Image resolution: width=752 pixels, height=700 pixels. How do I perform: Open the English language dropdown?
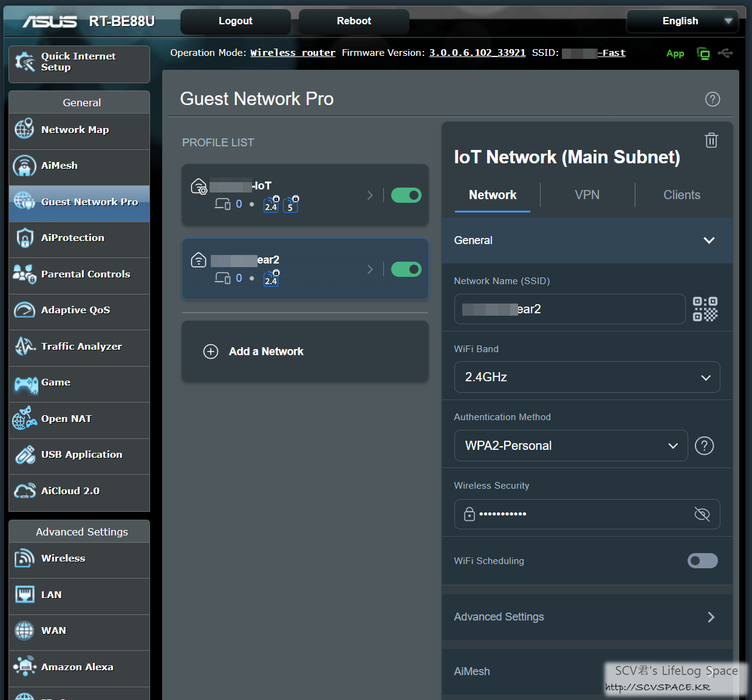pos(682,21)
